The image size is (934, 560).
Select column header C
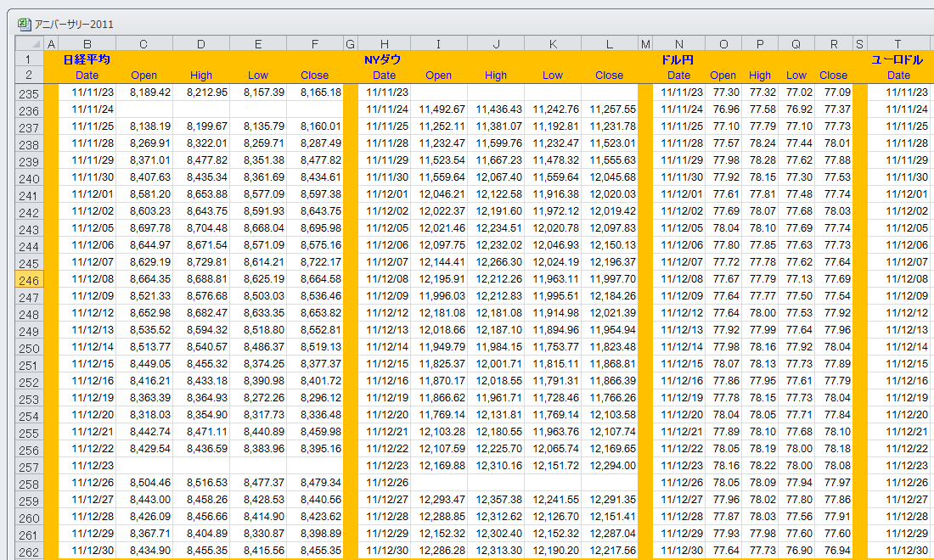143,43
